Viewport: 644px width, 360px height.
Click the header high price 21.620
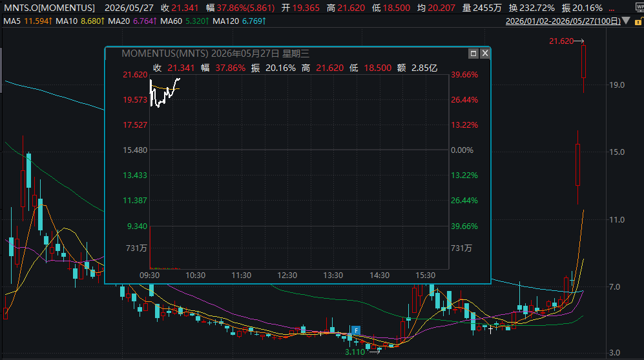pyautogui.click(x=351, y=8)
